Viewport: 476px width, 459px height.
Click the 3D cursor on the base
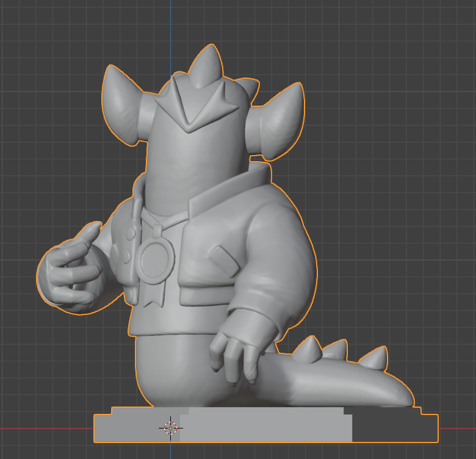click(171, 428)
